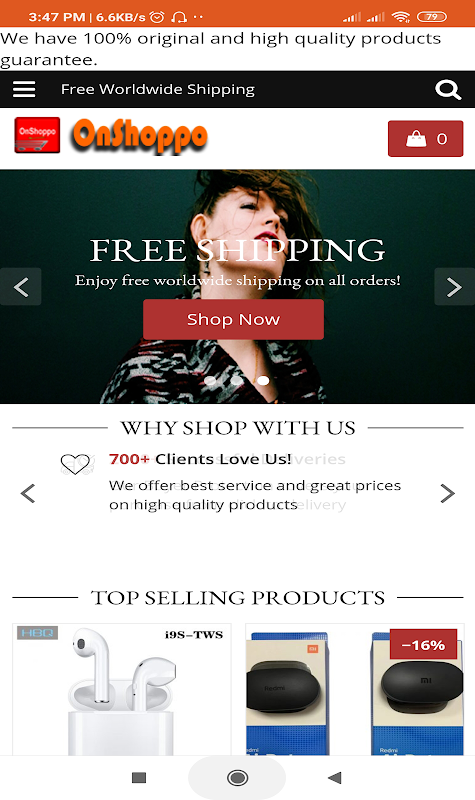475x800 pixels.
Task: Go to previous banner slide
Action: (21, 287)
